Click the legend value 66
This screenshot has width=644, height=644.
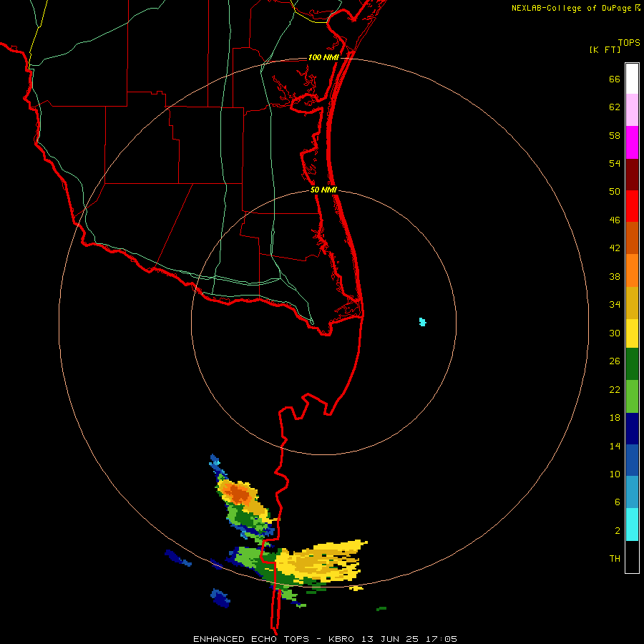[615, 79]
